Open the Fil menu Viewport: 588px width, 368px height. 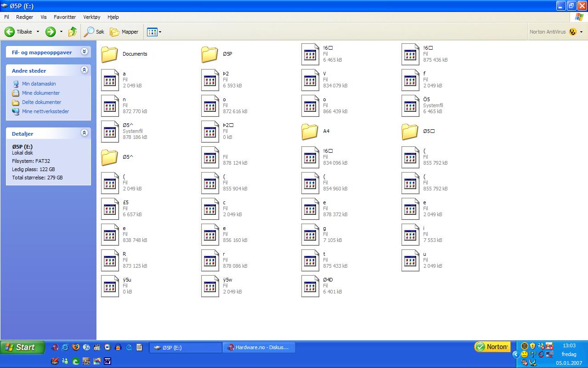6,17
